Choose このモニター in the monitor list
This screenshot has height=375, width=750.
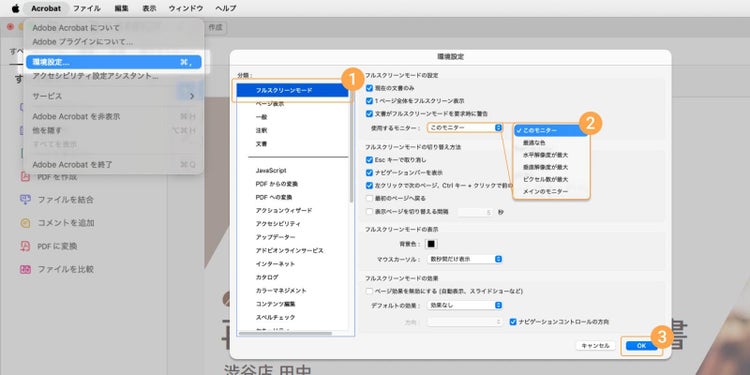click(551, 130)
